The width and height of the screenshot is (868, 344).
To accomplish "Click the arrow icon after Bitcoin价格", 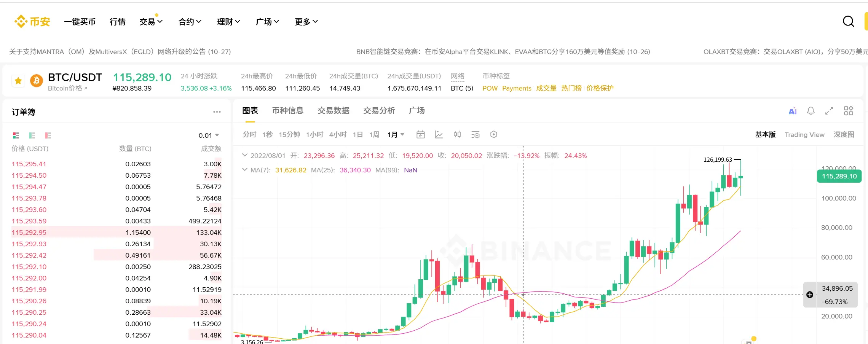I will click(86, 88).
